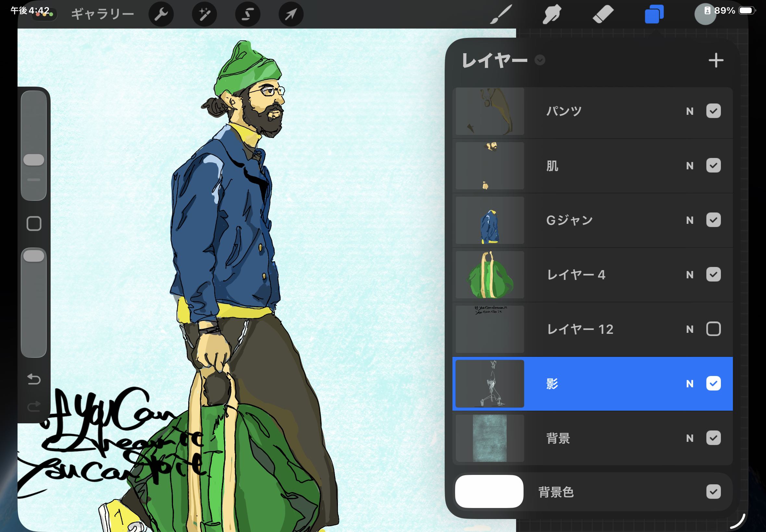Hide the Gジャン layer

[713, 220]
